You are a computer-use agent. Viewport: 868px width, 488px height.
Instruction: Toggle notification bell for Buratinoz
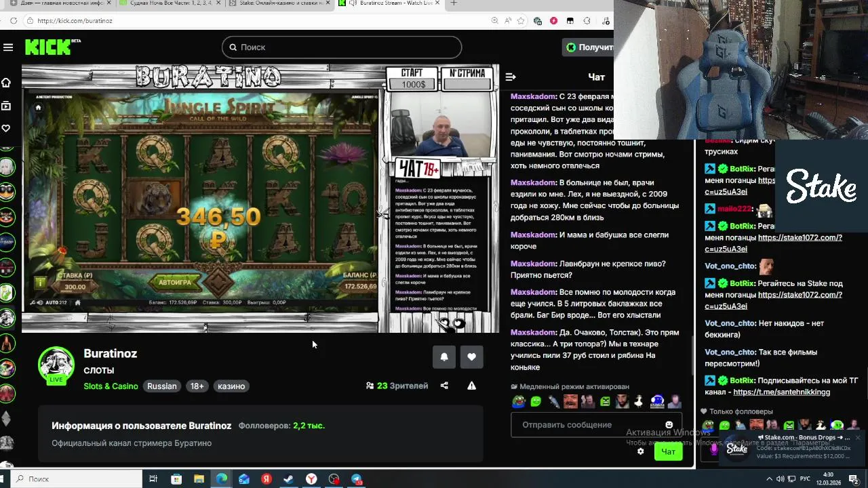pos(444,357)
